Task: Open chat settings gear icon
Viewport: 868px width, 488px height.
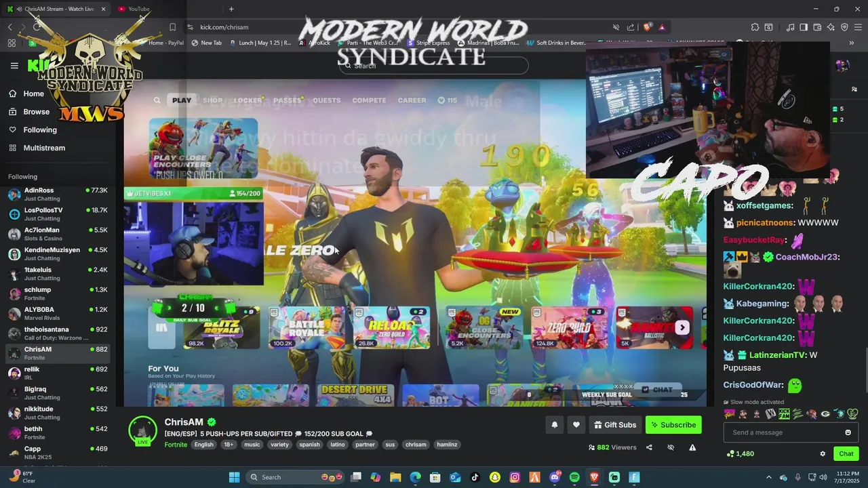Action: coord(823,454)
